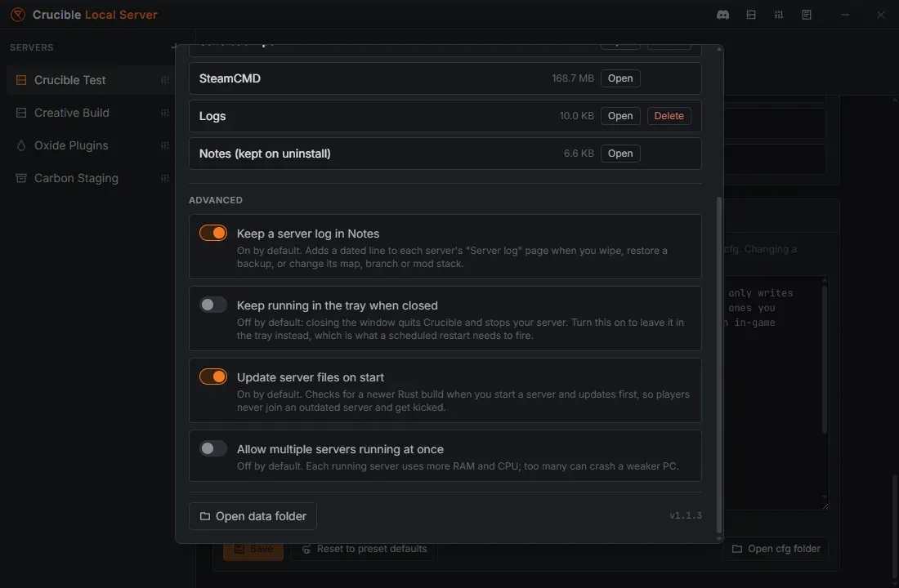Minimize the Crucible window

click(x=845, y=15)
